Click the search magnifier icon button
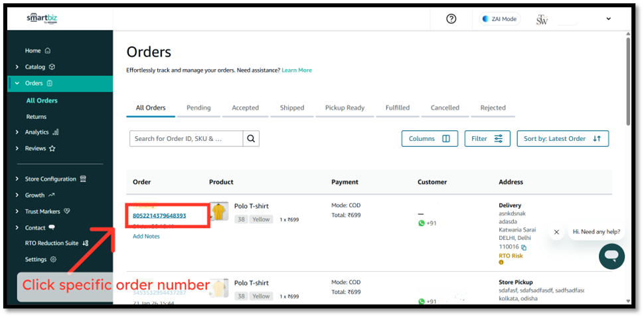This screenshot has height=317, width=644. click(x=251, y=138)
